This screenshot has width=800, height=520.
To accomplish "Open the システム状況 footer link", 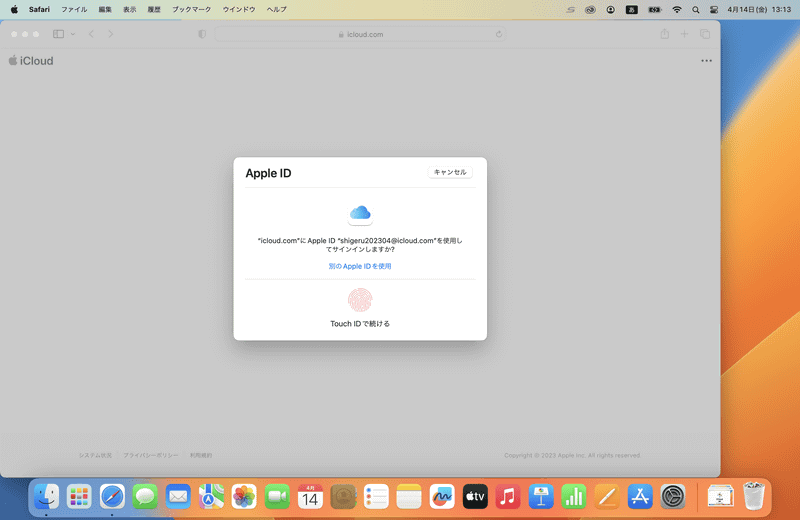I will (x=95, y=455).
